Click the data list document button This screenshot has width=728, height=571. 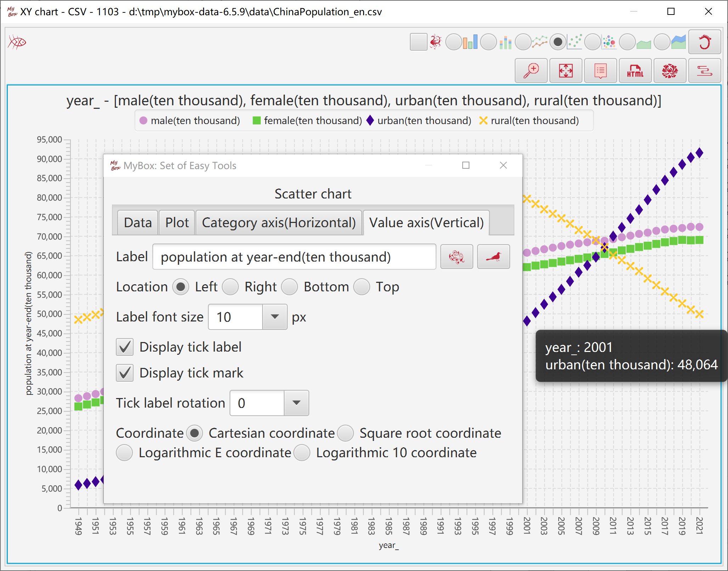tap(600, 71)
